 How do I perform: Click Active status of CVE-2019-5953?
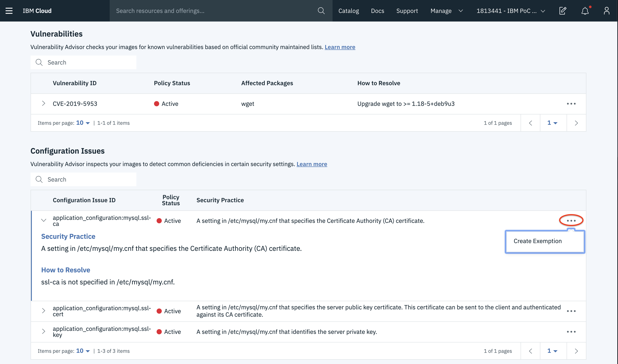click(x=166, y=104)
